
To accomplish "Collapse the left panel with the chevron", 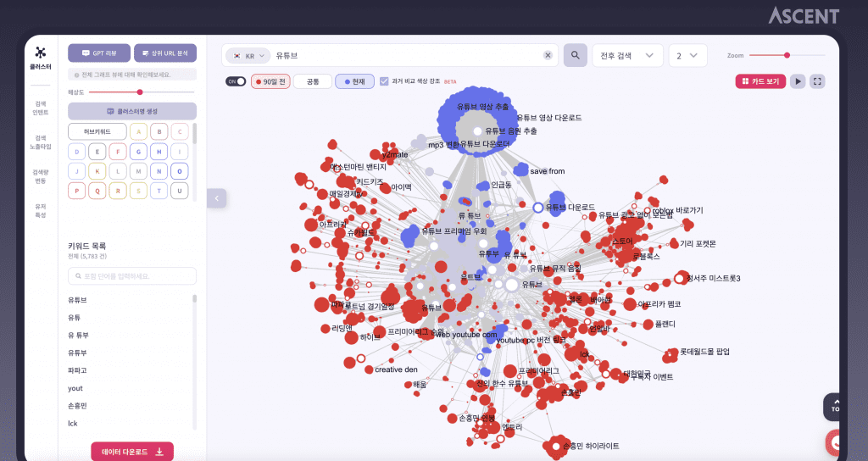I will click(x=216, y=198).
